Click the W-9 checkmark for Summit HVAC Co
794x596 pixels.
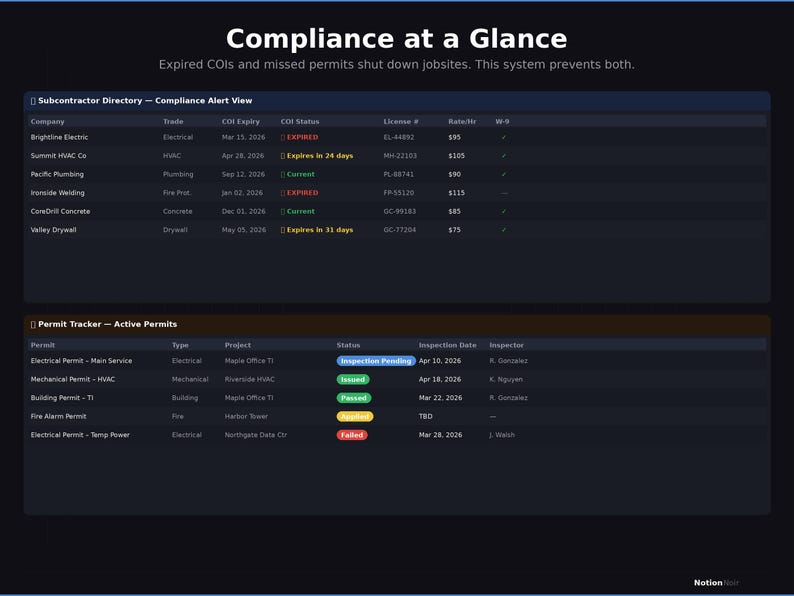coord(504,156)
